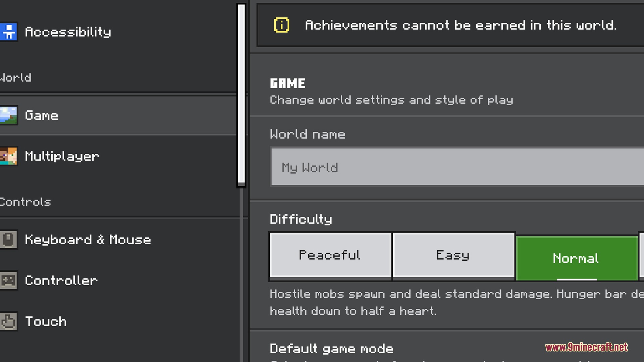Click the Controller gamepad icon
Image resolution: width=644 pixels, height=362 pixels.
click(8, 281)
